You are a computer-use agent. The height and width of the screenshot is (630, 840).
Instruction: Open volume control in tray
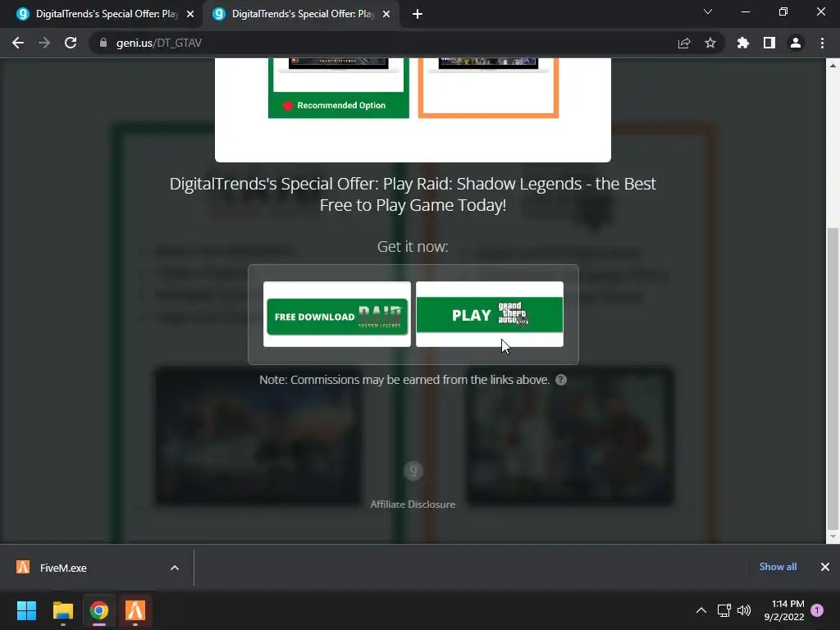(x=743, y=610)
